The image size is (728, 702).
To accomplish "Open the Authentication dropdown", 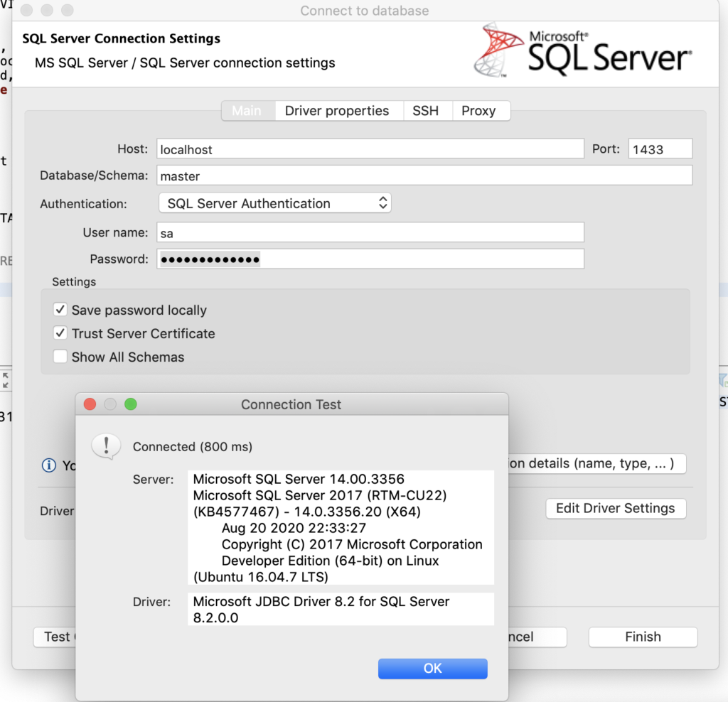I will 275,203.
